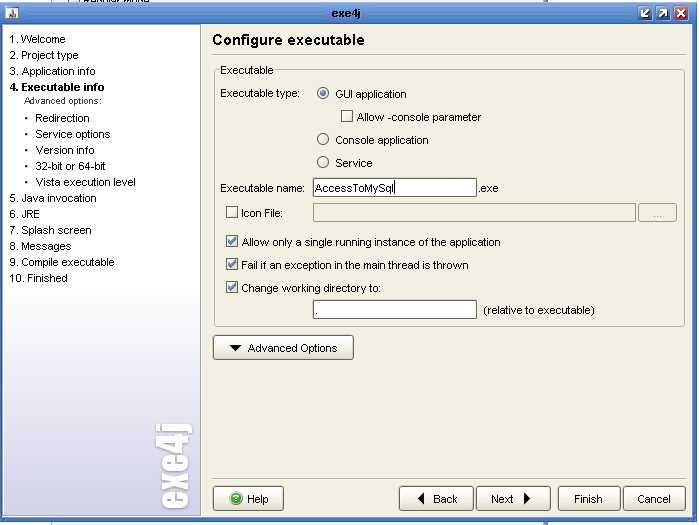Image resolution: width=699 pixels, height=525 pixels.
Task: Go to step 6. JRE
Action: point(25,214)
